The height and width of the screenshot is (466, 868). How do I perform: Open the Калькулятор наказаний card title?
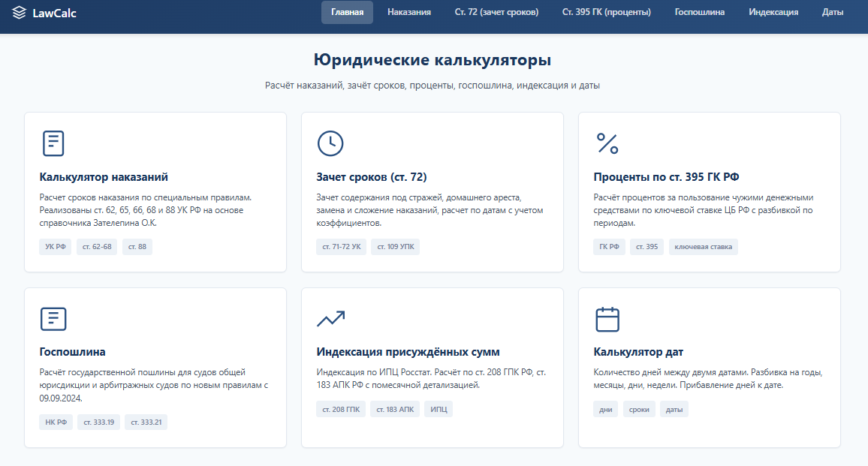(104, 177)
